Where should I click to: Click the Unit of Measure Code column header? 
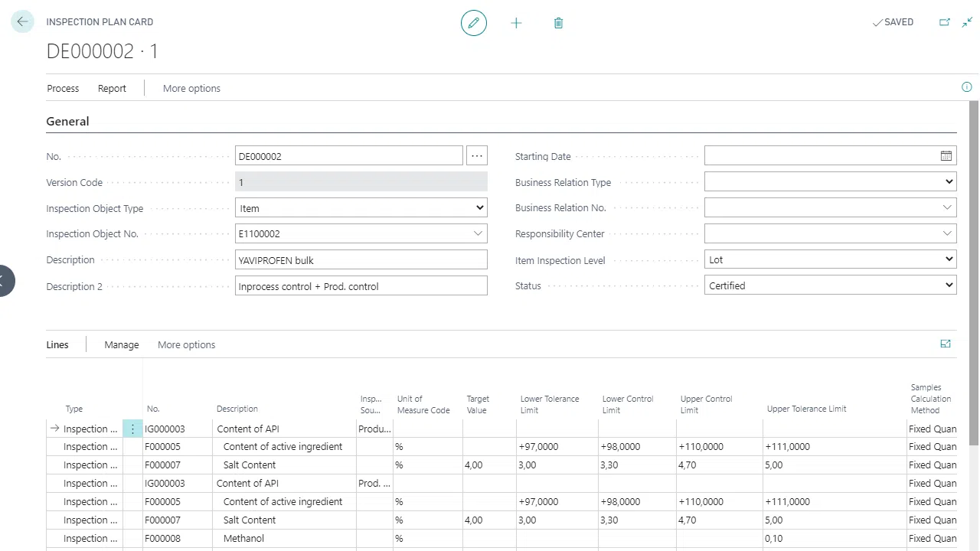423,404
